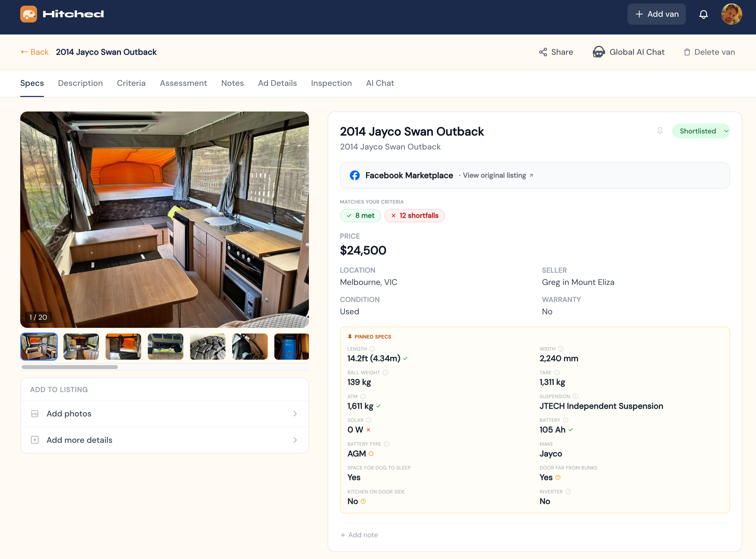Click the Melbourne, VIC location text
Viewport: 756px width, 559px height.
[369, 282]
